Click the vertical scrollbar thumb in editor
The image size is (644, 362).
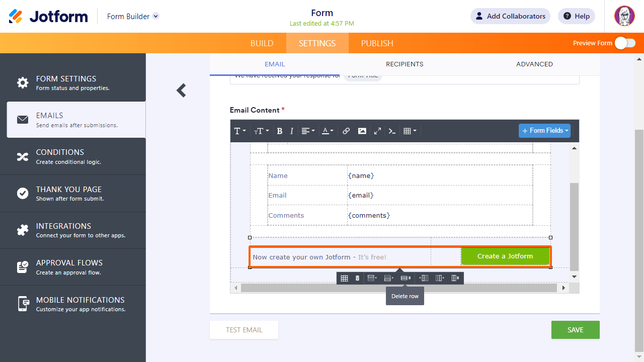pyautogui.click(x=574, y=226)
